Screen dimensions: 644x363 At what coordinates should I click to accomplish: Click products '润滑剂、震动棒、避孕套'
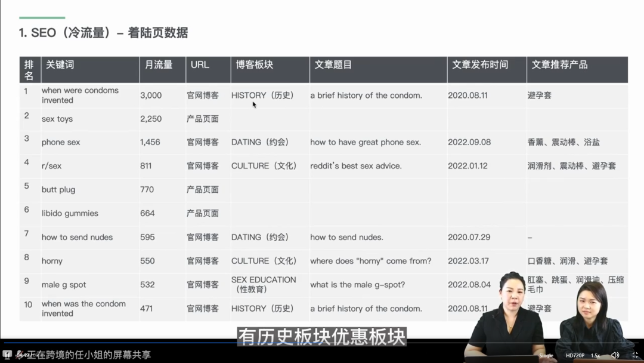(x=572, y=166)
